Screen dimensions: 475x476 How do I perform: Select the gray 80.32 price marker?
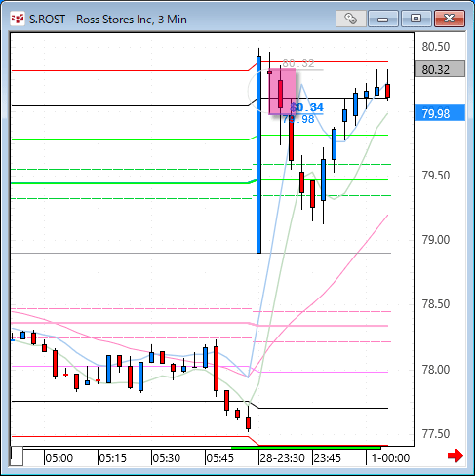coord(440,69)
